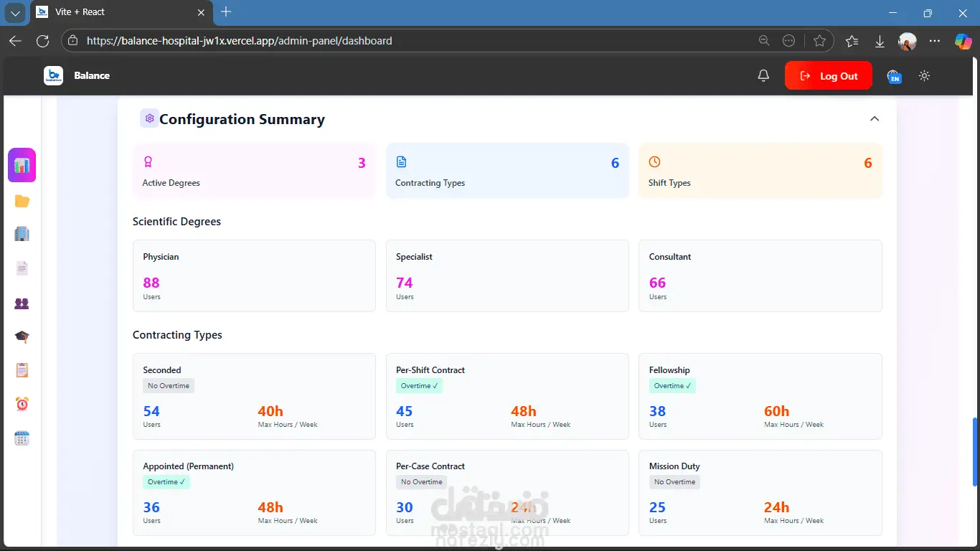Open a new browser tab
This screenshot has height=551, width=980.
226,11
